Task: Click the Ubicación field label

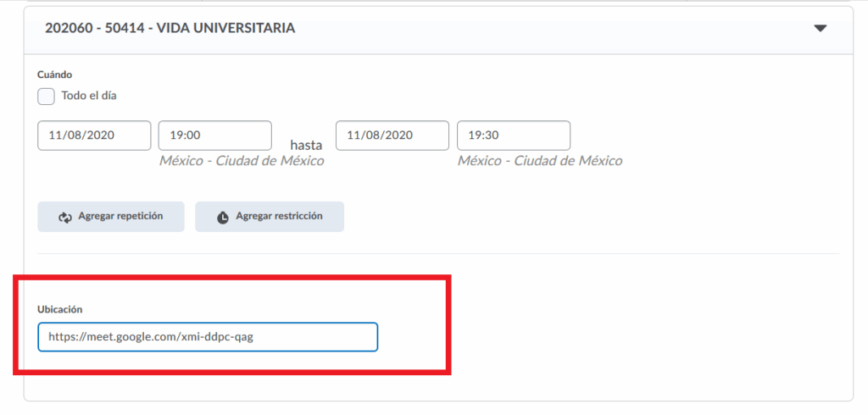Action: (x=59, y=309)
